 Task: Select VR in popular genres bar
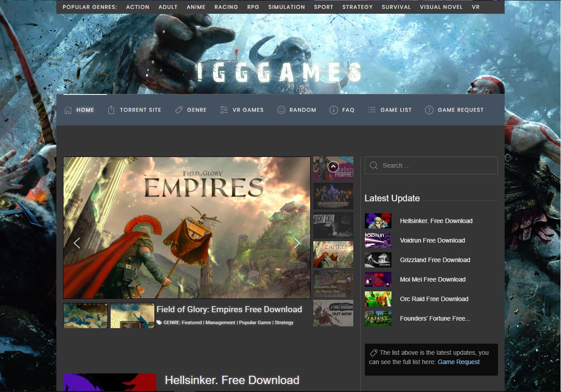(476, 7)
